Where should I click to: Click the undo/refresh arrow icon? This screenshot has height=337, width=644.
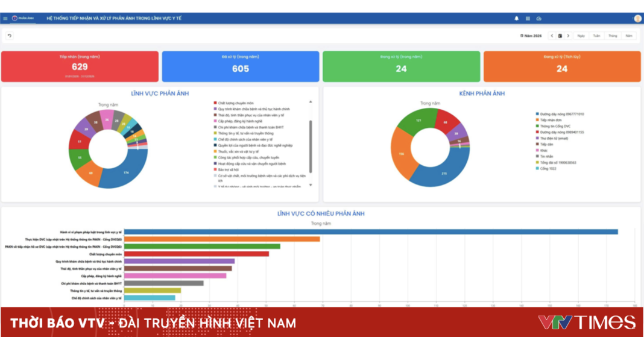(x=10, y=36)
